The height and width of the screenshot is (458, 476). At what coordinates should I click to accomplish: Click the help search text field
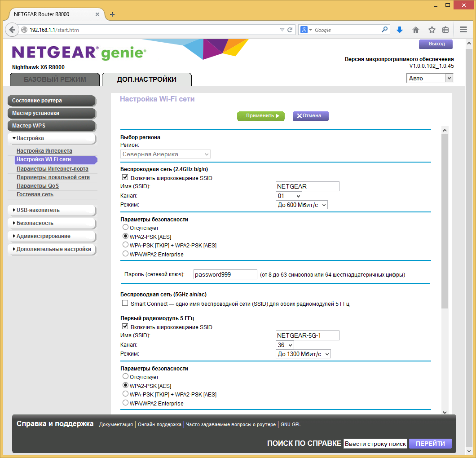(x=375, y=444)
